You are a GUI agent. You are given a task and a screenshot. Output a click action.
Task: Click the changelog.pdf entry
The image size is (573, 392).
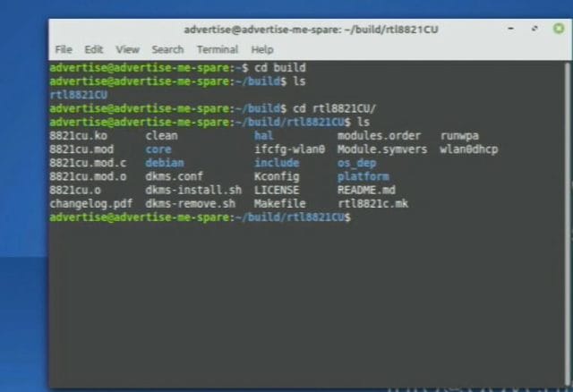click(91, 204)
